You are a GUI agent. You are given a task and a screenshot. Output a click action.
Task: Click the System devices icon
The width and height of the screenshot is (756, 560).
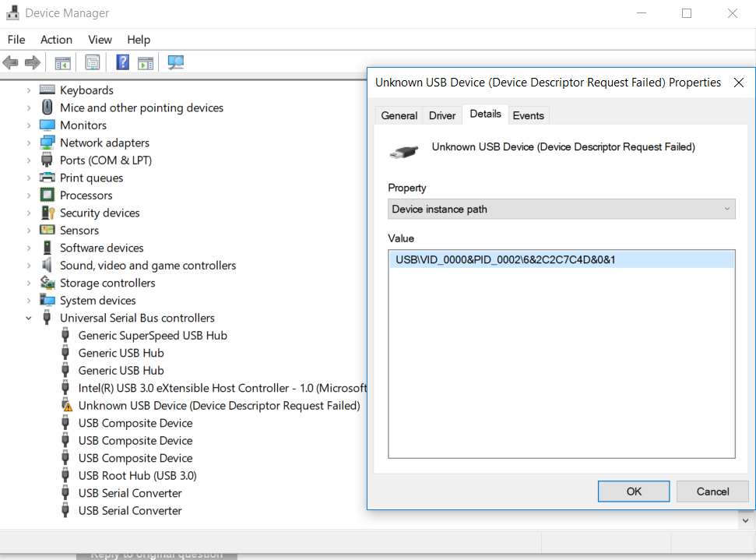pyautogui.click(x=47, y=300)
